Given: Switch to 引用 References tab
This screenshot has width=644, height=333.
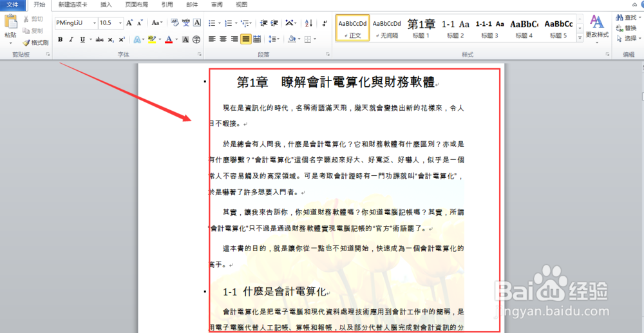Looking at the screenshot, I should 167,5.
